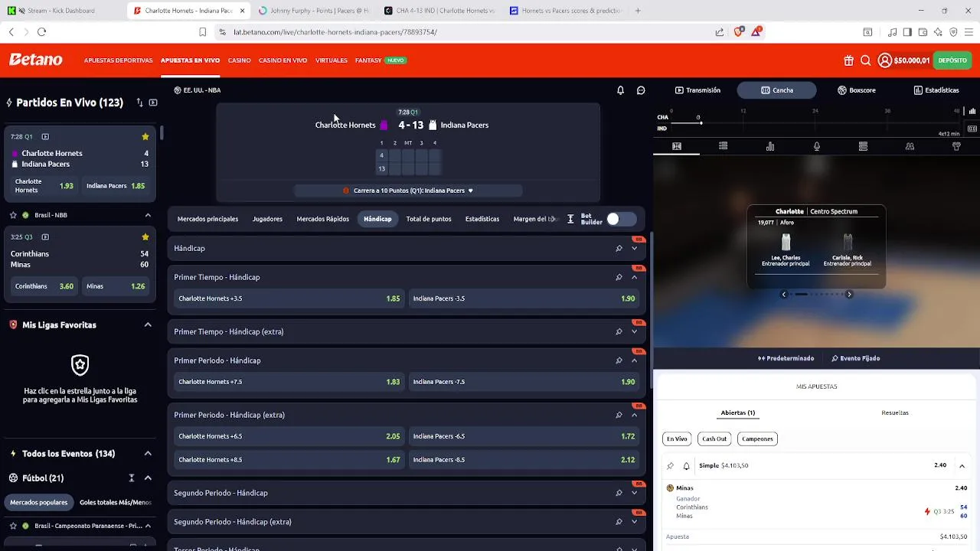Image resolution: width=980 pixels, height=551 pixels.
Task: Bet Charlotte Hornets +6.5 at 2.05
Action: 289,436
